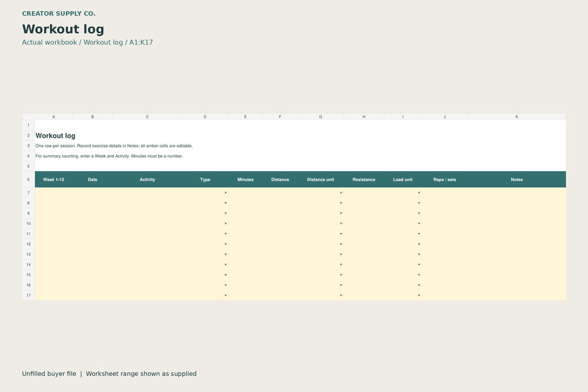Image resolution: width=588 pixels, height=392 pixels.
Task: Select row 12 header number
Action: pyautogui.click(x=29, y=244)
